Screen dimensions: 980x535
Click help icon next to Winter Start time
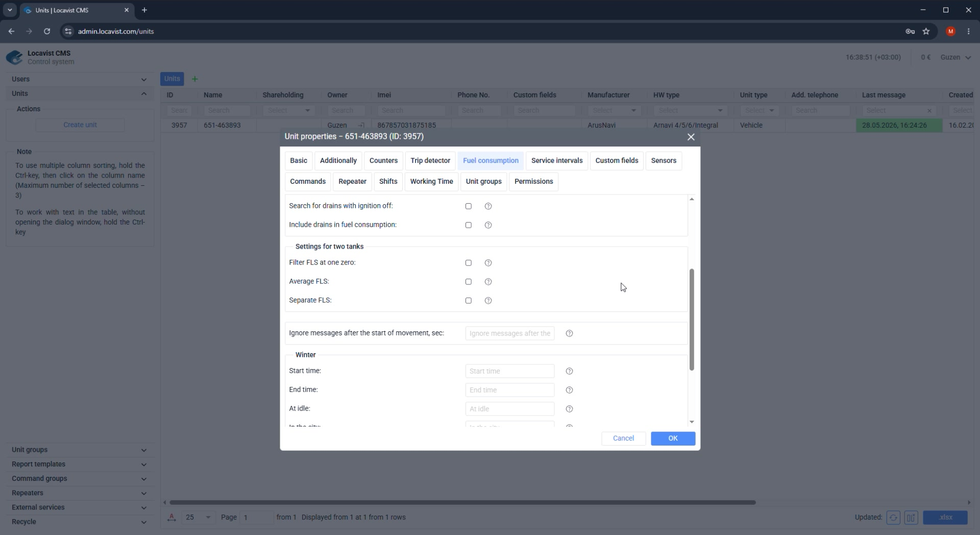tap(569, 371)
